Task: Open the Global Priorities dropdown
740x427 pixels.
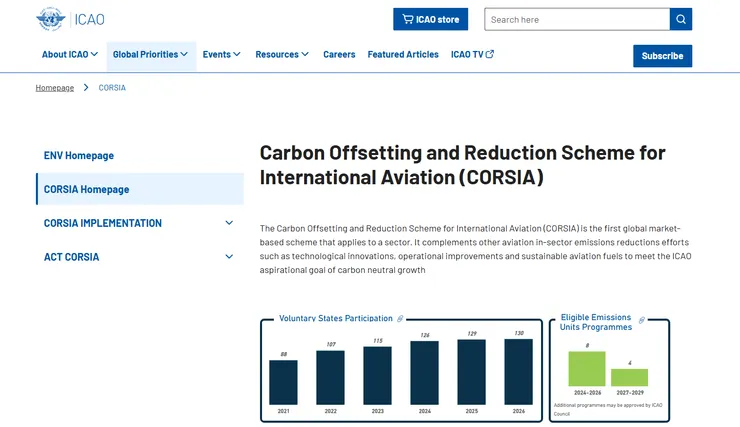Action: point(150,55)
